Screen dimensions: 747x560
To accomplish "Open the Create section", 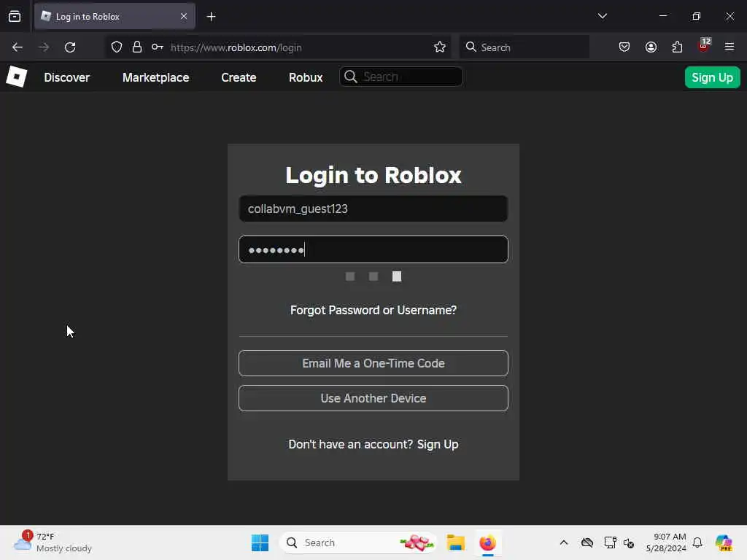I will click(x=239, y=77).
